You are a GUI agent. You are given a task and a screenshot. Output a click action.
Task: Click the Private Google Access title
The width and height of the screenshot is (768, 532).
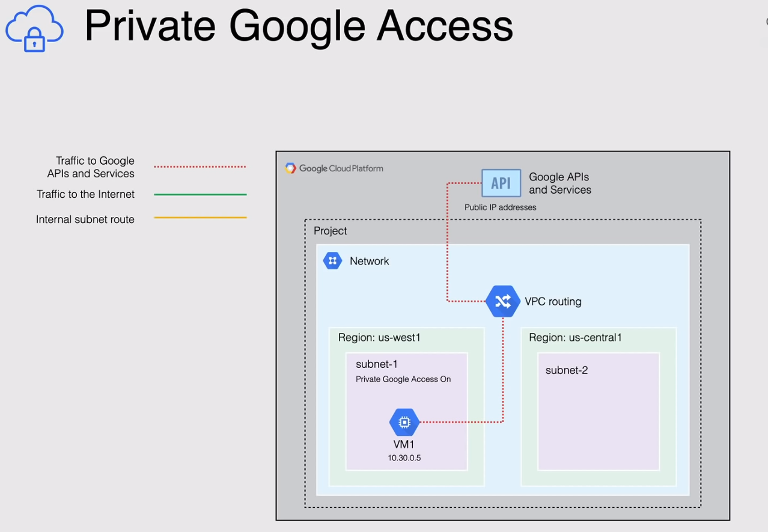click(x=299, y=26)
